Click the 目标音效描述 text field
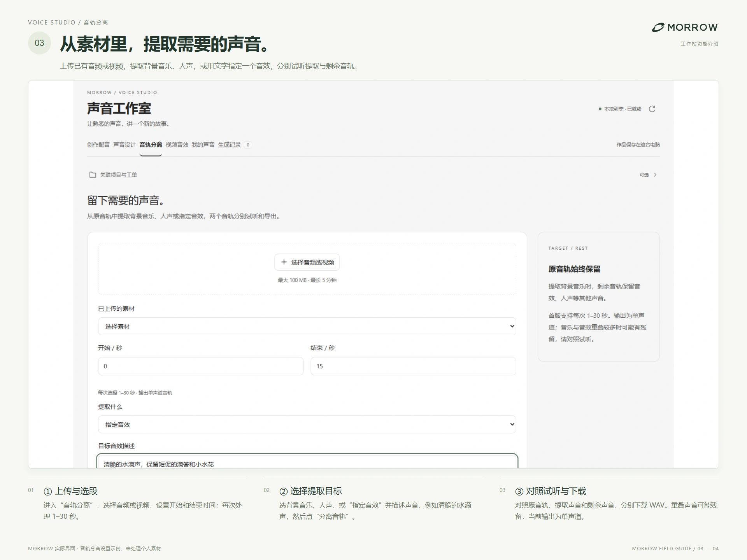 [x=307, y=461]
